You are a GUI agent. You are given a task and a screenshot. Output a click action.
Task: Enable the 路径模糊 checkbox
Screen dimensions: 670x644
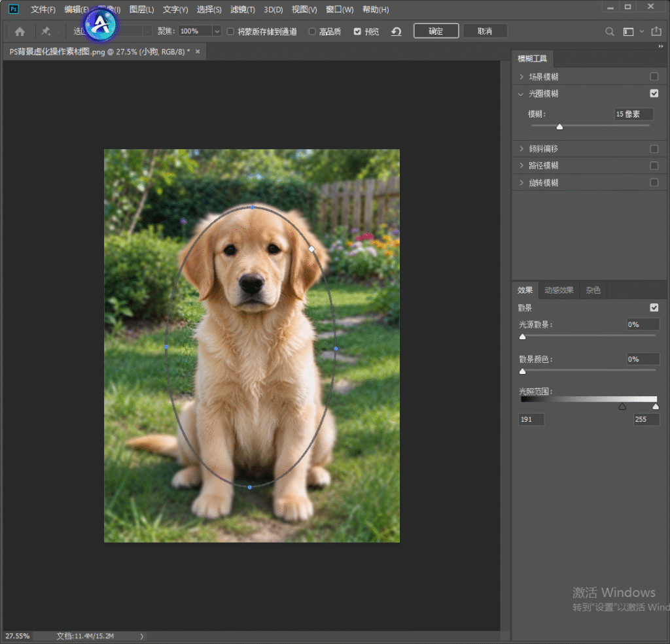654,165
